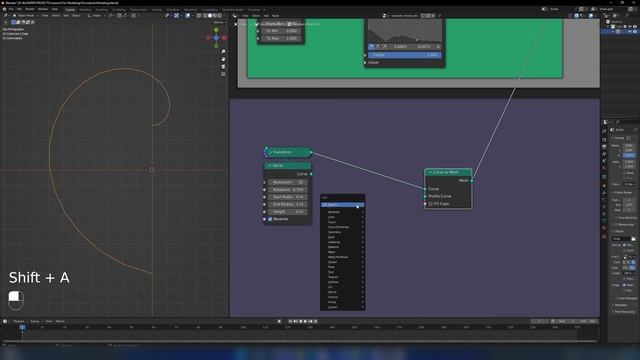Switch to the Geometry Nodes workspace tab
The width and height of the screenshot is (640, 360).
tap(233, 9)
